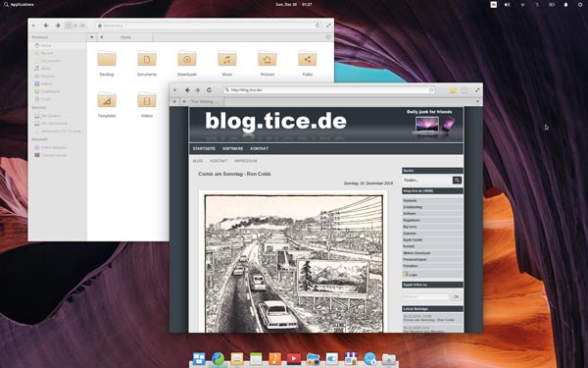
Task: Select the Music folder icon
Action: (227, 59)
